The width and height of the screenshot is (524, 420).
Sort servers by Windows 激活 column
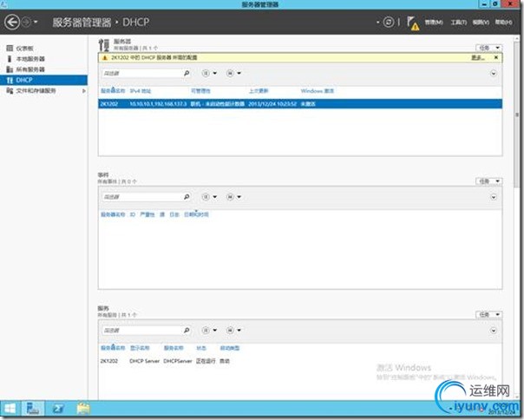[x=318, y=91]
